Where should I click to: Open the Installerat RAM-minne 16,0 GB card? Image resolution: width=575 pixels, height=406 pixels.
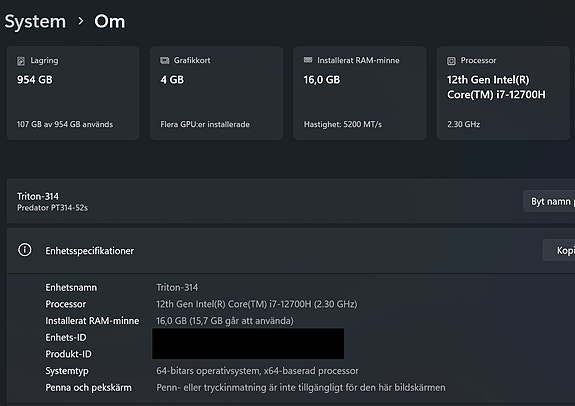[x=360, y=93]
